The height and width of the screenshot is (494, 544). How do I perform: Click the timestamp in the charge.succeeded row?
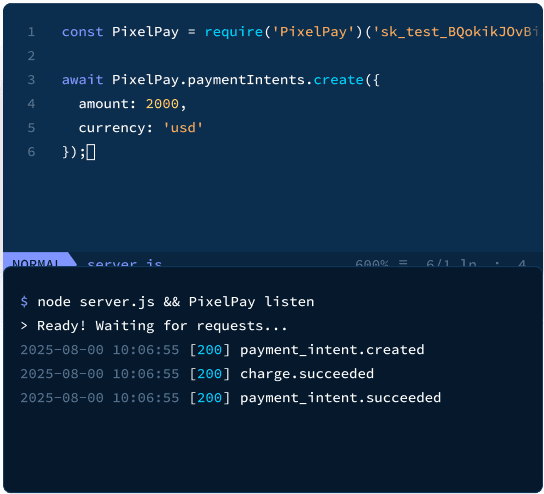pyautogui.click(x=100, y=374)
